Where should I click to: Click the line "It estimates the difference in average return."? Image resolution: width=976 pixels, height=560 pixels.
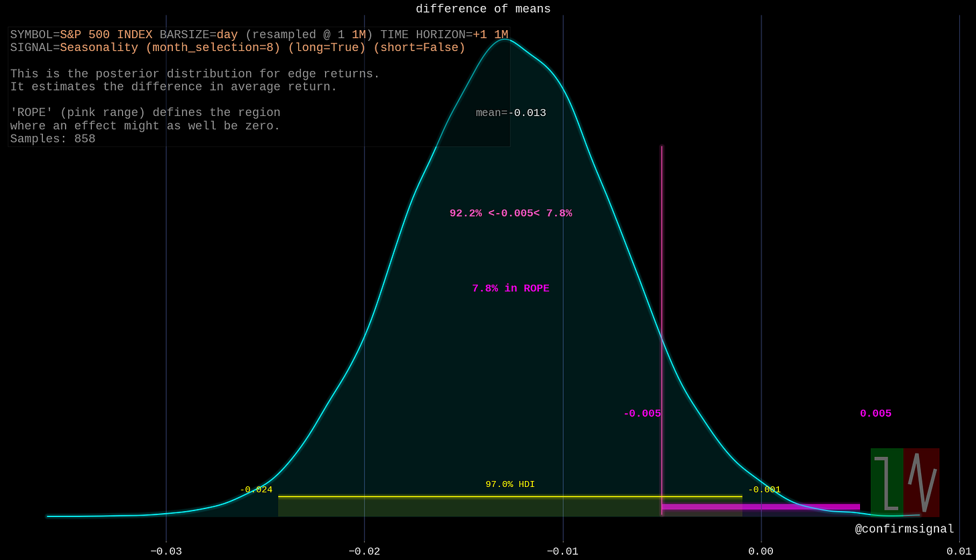click(174, 86)
